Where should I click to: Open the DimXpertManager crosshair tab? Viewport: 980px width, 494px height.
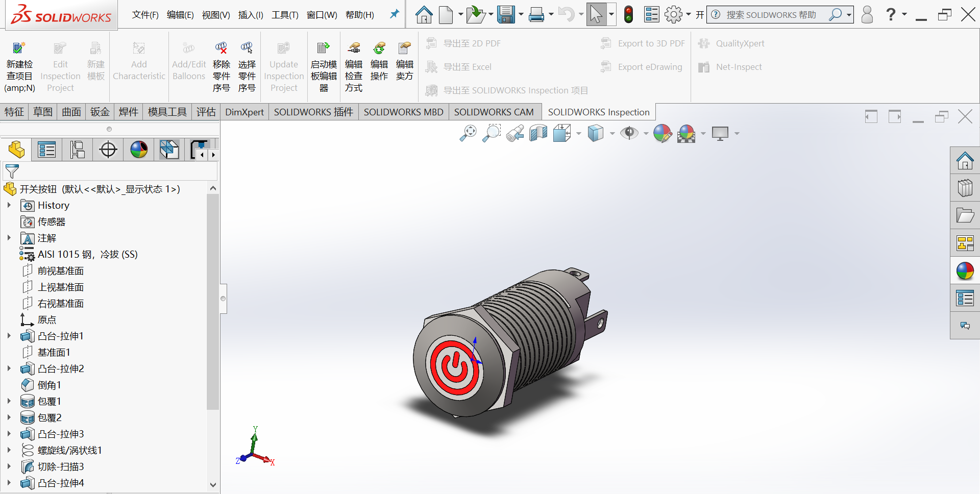108,150
